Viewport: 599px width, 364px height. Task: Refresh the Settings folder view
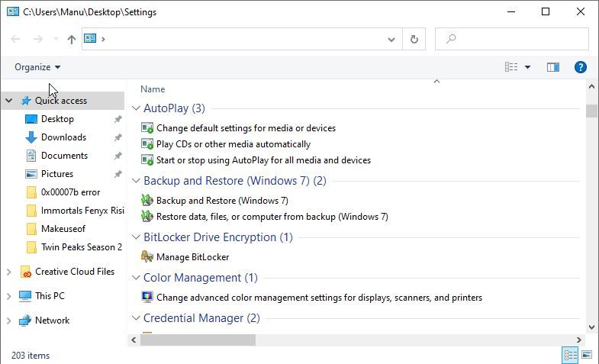pyautogui.click(x=414, y=39)
